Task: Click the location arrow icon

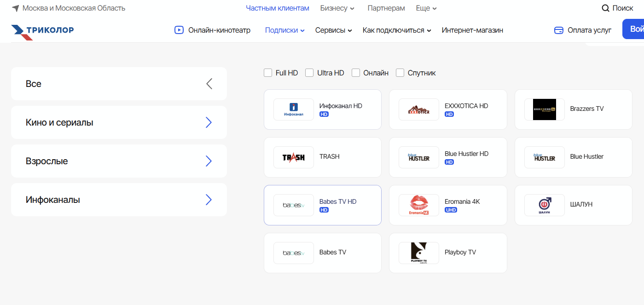Action: (x=16, y=8)
